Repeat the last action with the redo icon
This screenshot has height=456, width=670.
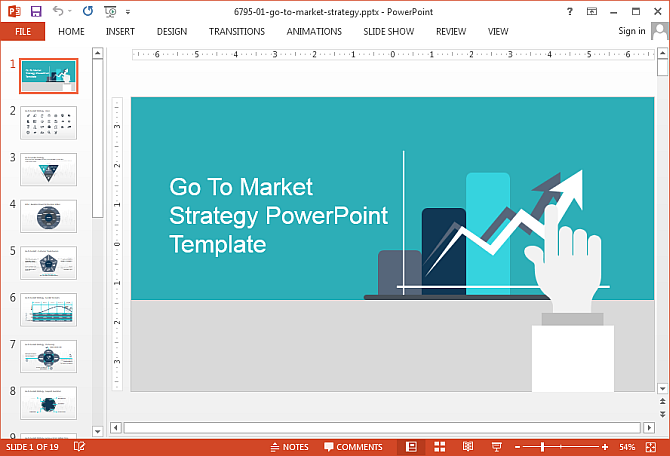(88, 11)
